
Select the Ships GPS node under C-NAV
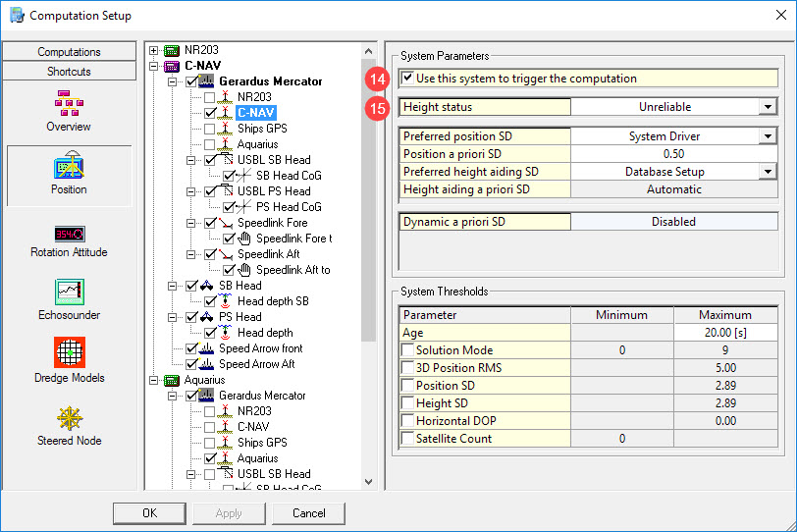262,129
